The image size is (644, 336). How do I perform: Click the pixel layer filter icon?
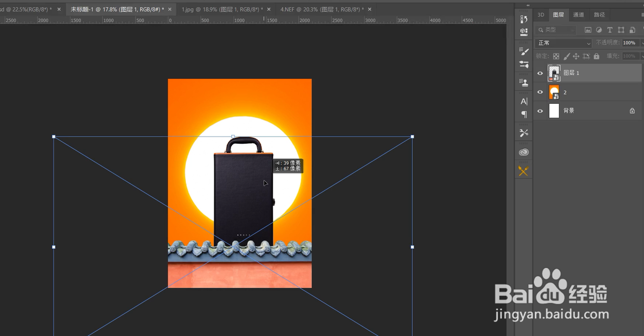pos(588,30)
